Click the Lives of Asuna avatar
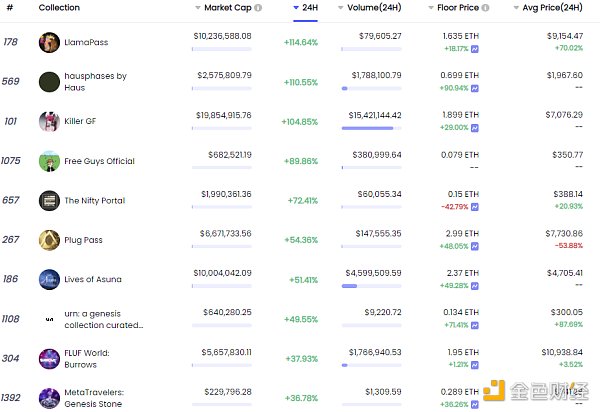600x412 pixels. coord(49,279)
